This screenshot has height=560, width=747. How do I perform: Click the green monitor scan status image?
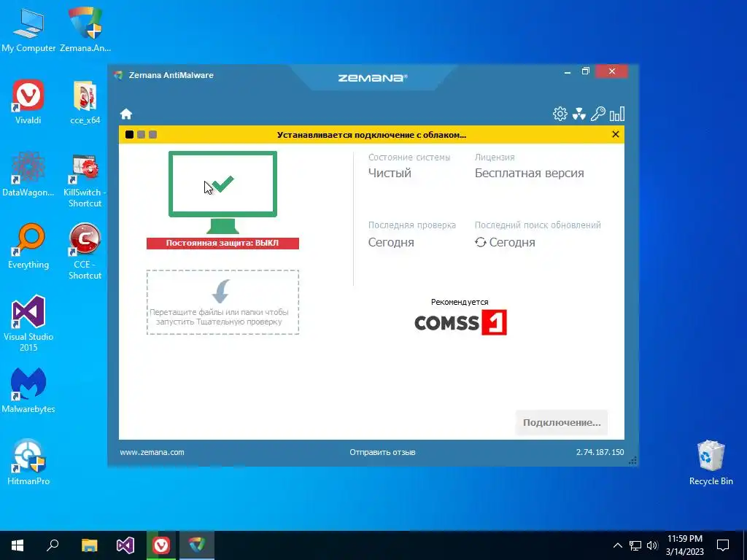(x=222, y=192)
